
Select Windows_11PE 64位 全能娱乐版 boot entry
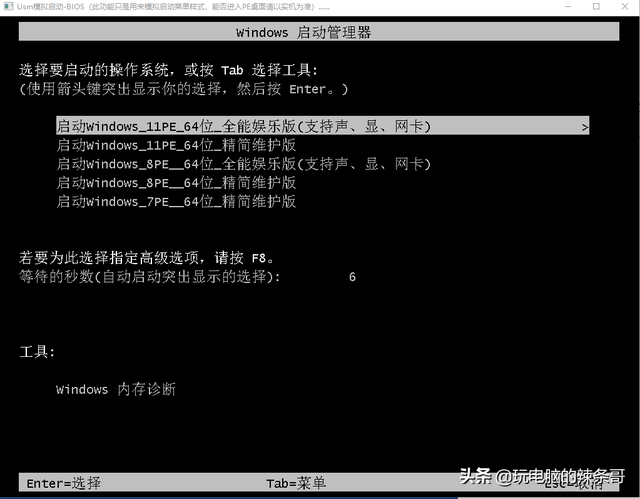[x=322, y=126]
